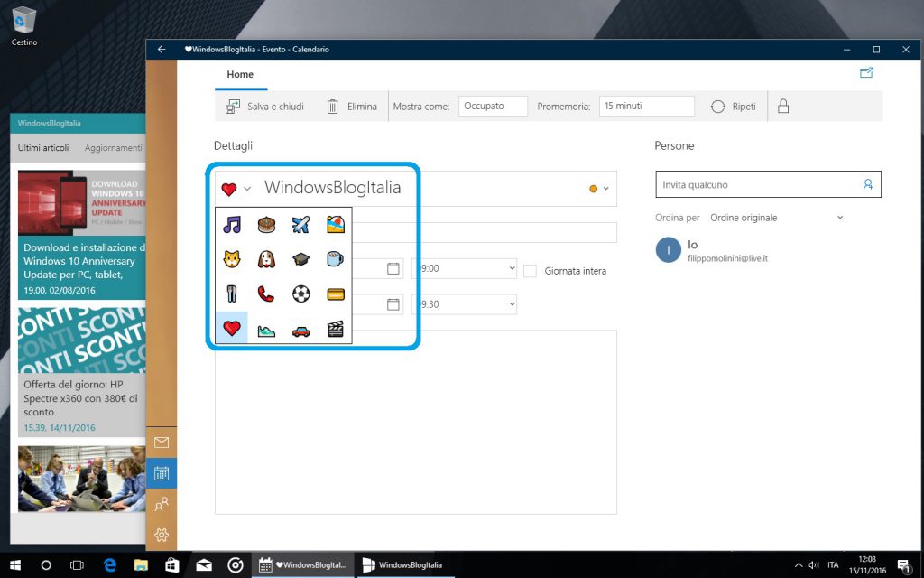Click the Elimina button
The image size is (924, 578).
pos(352,107)
